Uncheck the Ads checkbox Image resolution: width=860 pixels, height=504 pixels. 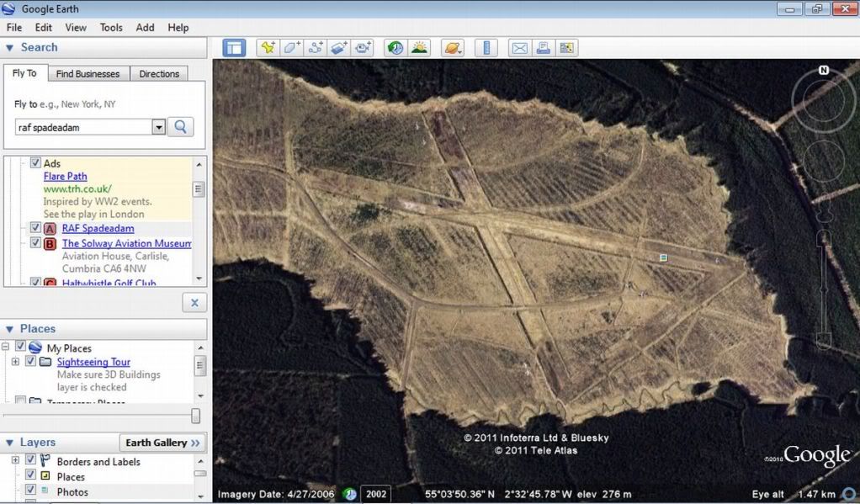point(35,162)
